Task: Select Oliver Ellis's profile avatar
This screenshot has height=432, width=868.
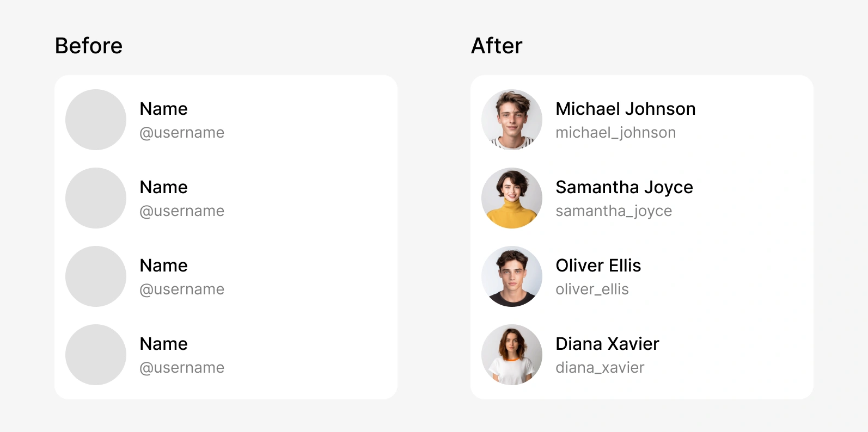Action: (x=512, y=276)
